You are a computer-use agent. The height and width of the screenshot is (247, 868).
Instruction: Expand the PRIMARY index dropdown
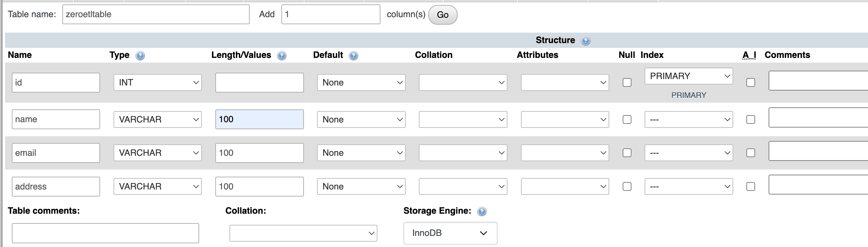689,76
